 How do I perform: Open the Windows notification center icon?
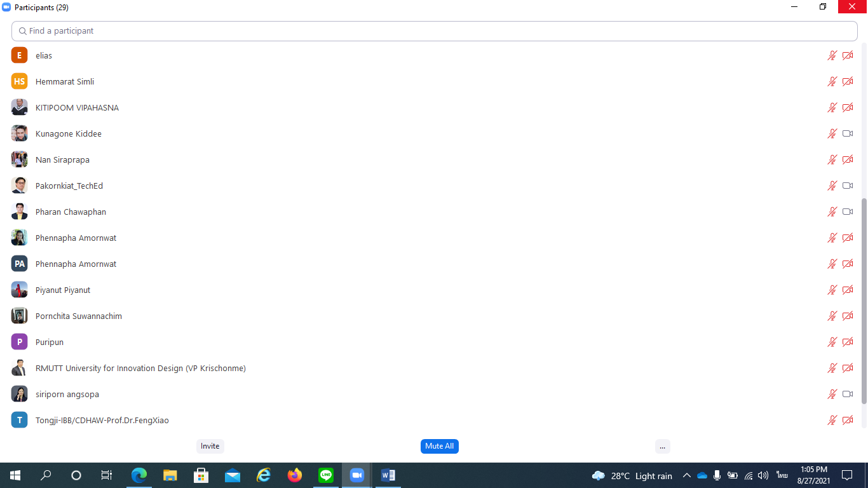(x=847, y=475)
